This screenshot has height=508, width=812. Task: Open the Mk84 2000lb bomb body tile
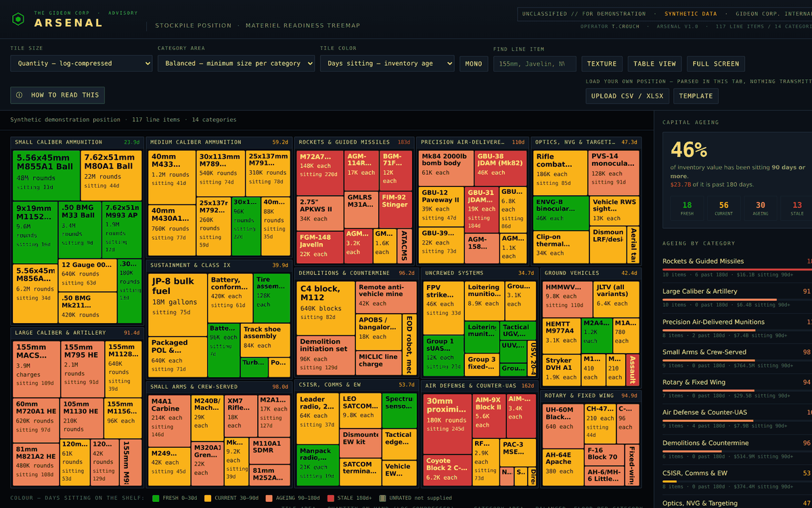pyautogui.click(x=445, y=167)
